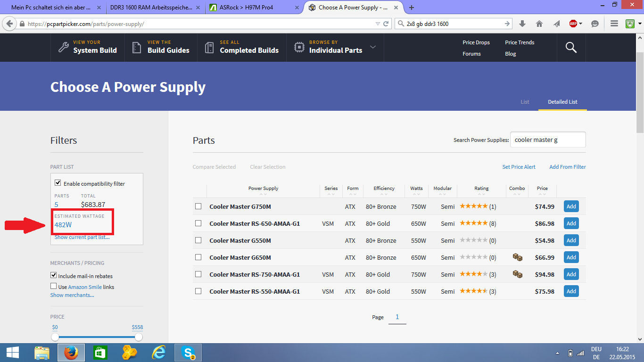Expand Individual Parts dropdown chevron

[373, 47]
